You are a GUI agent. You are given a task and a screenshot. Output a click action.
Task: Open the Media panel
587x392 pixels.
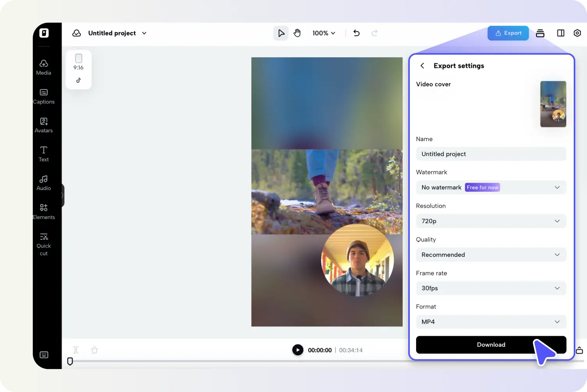[x=44, y=68]
